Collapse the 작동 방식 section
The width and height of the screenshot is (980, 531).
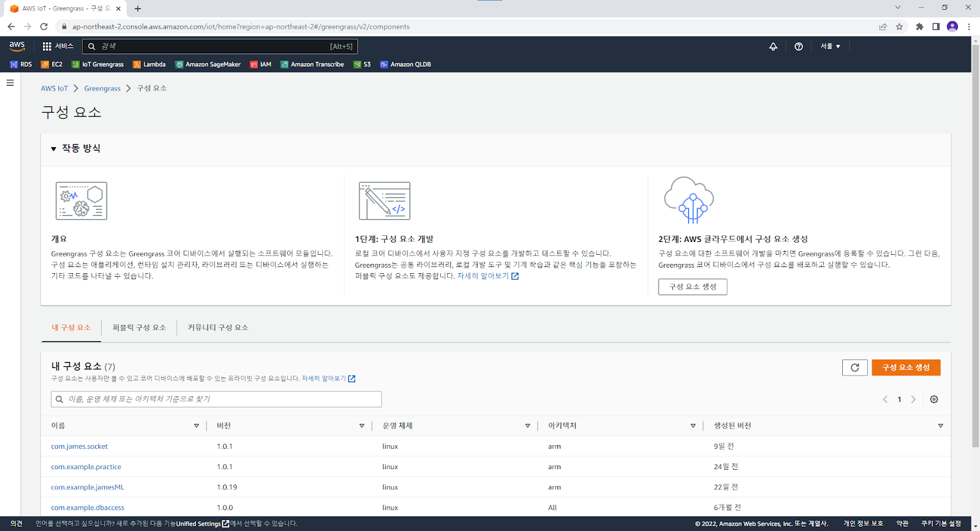tap(53, 149)
